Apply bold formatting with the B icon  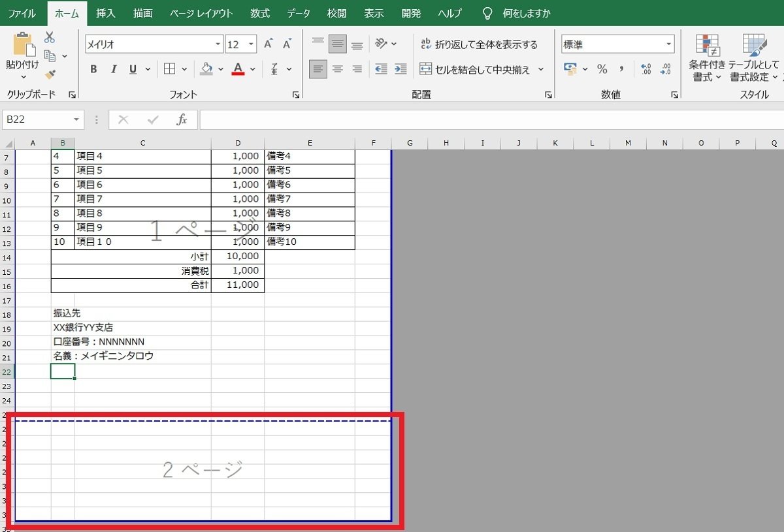(93, 69)
